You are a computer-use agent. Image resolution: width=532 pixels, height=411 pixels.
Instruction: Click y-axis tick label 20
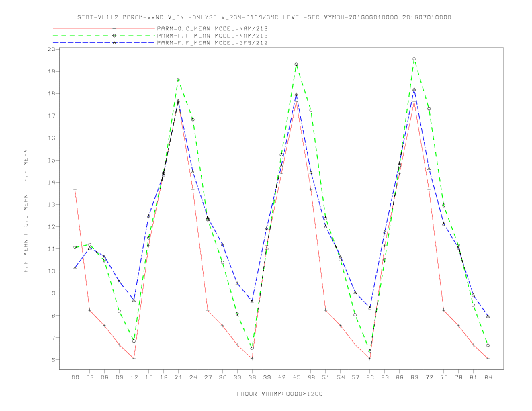(52, 49)
